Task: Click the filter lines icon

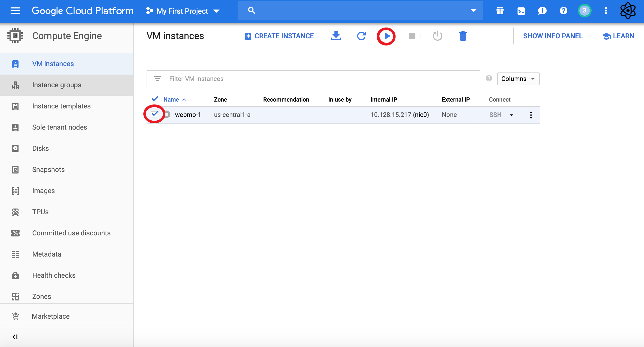Action: tap(158, 79)
